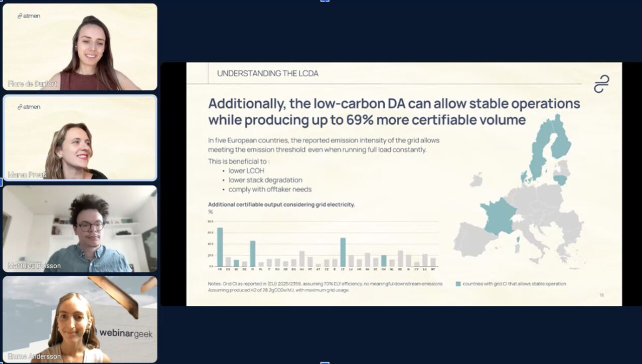Click the teal legend swatch on the slide

coord(458,284)
